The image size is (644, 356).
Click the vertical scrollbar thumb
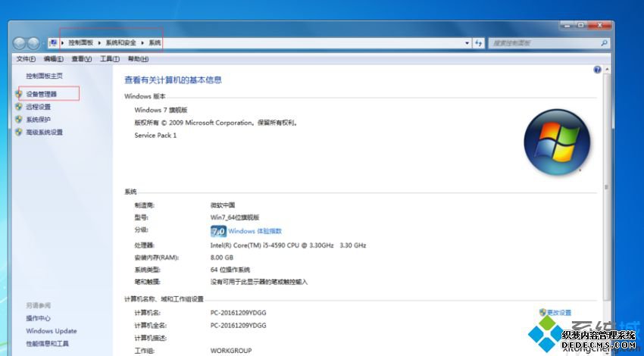click(x=606, y=187)
